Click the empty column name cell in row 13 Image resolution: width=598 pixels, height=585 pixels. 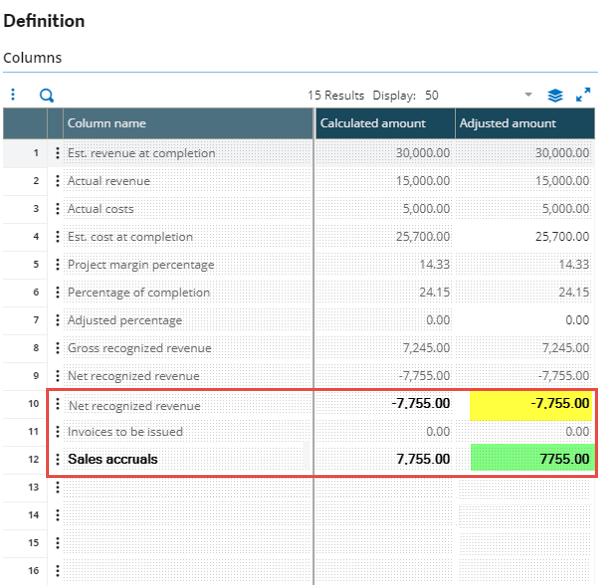click(187, 487)
